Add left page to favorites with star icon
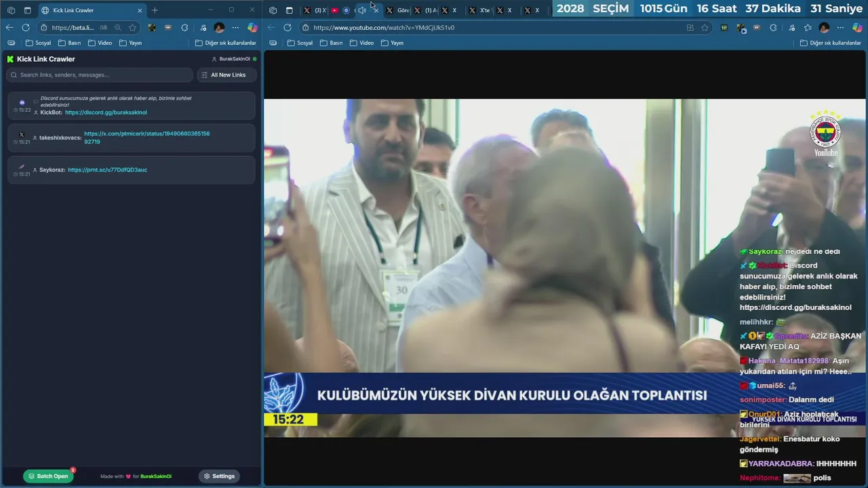 (132, 28)
